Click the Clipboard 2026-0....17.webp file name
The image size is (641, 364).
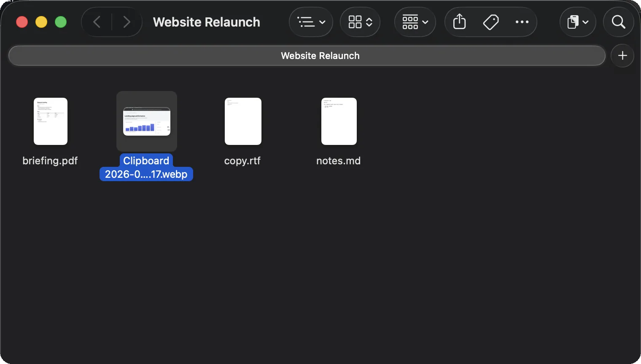pos(146,167)
